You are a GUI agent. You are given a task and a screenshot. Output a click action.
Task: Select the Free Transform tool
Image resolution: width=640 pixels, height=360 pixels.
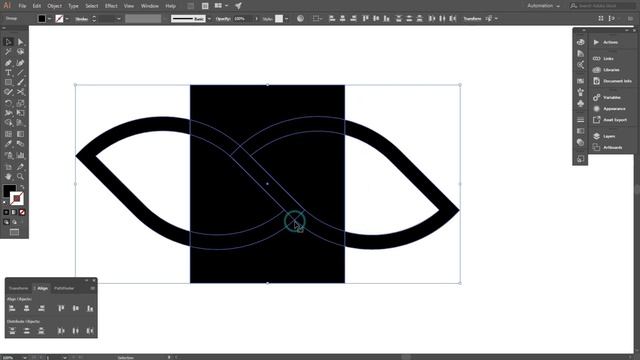coord(20,113)
